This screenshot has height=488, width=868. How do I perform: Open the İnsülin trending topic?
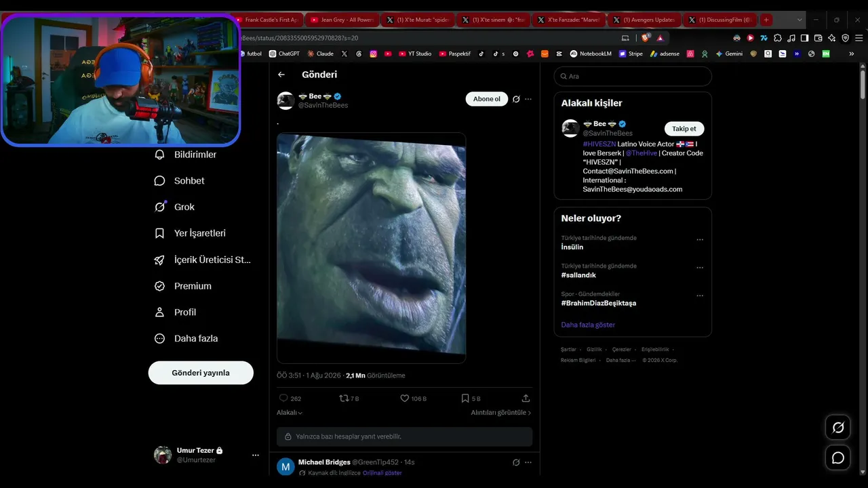click(572, 247)
